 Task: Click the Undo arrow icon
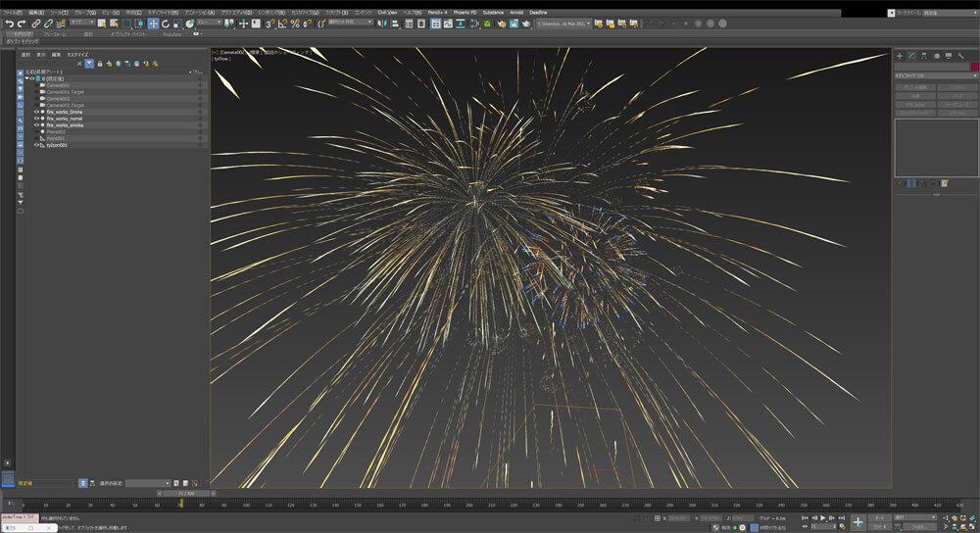pos(9,23)
